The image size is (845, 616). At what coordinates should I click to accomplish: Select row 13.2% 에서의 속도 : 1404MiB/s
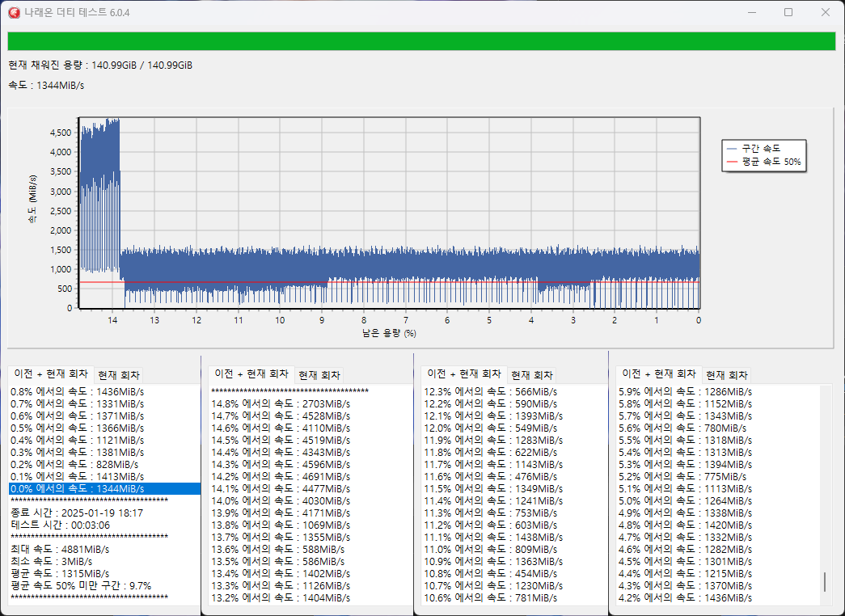tap(281, 597)
